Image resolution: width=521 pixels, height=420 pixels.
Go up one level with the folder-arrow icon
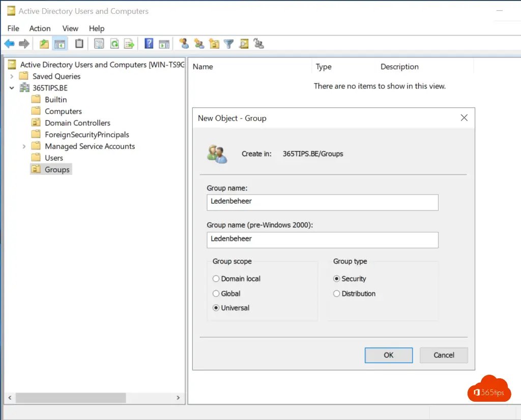44,44
